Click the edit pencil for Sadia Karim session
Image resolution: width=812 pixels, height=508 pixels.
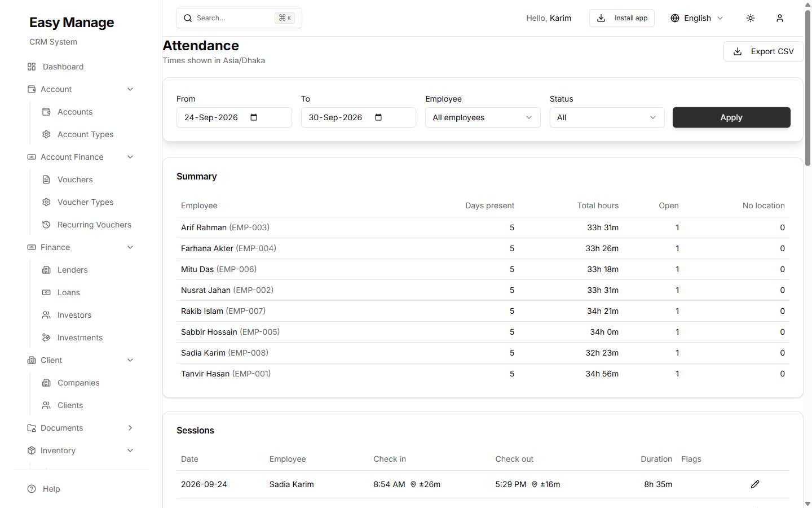coord(755,484)
